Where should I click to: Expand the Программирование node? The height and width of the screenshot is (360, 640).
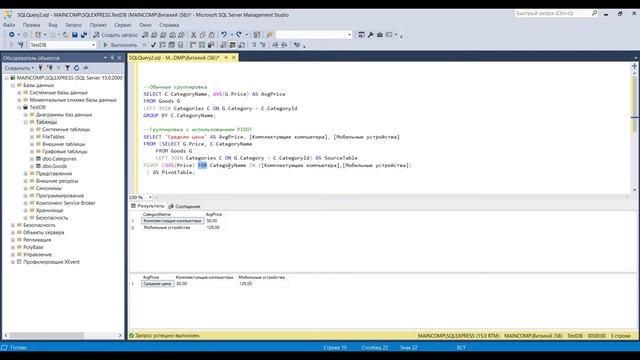point(25,196)
